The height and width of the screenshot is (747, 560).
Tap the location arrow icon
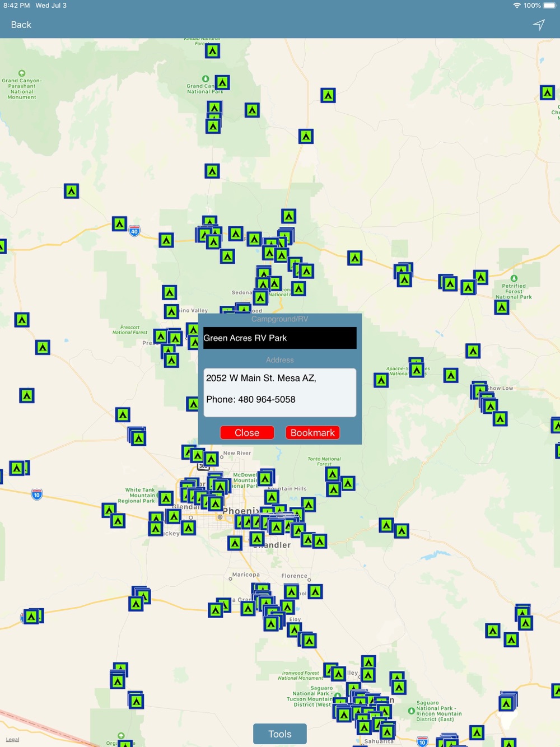[x=539, y=25]
